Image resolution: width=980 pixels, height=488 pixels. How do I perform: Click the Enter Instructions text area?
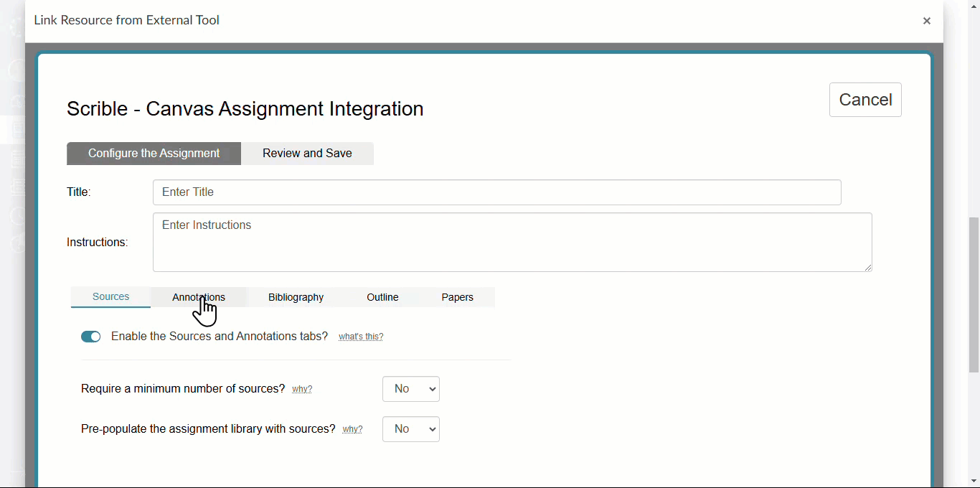tap(512, 243)
